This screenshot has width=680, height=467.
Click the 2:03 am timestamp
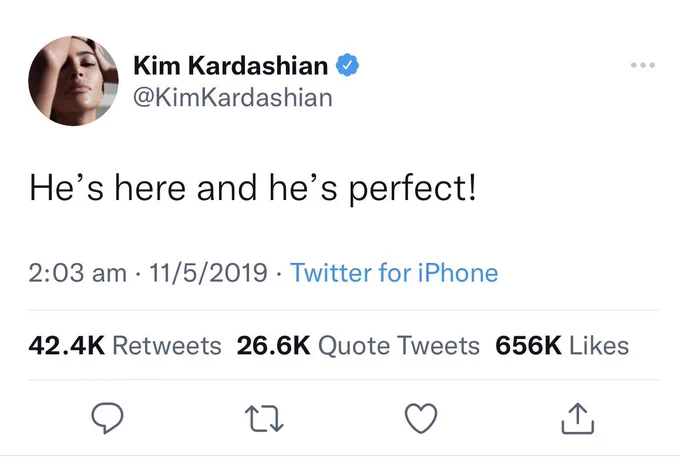click(78, 273)
